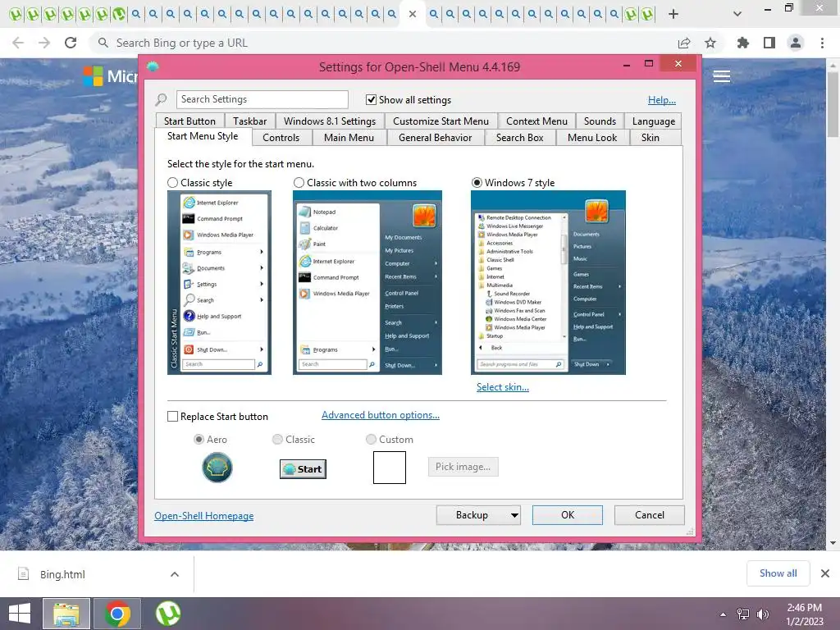Image resolution: width=840 pixels, height=630 pixels.
Task: Switch to the Taskbar tab
Action: (249, 121)
